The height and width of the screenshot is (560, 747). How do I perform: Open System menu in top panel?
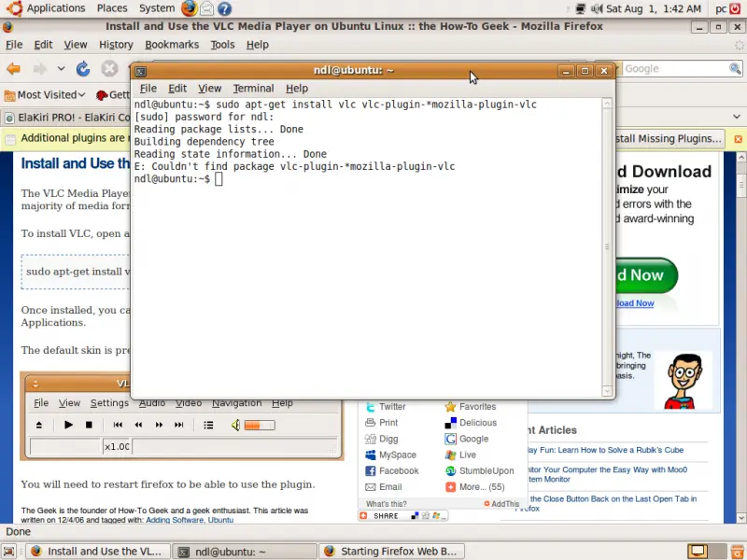(x=157, y=8)
